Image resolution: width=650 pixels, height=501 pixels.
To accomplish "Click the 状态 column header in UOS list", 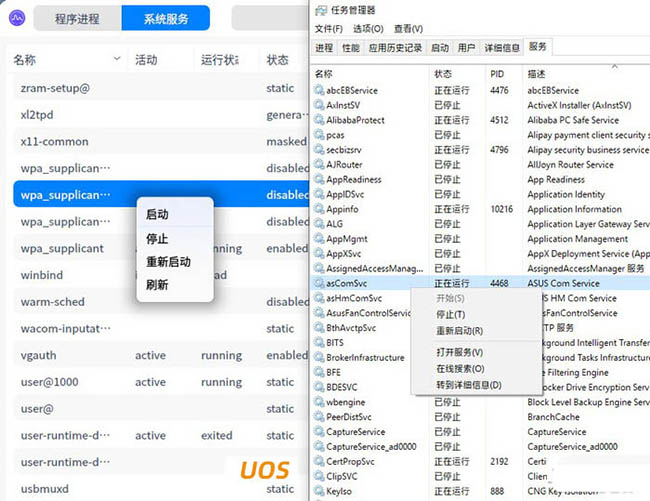I will [277, 60].
